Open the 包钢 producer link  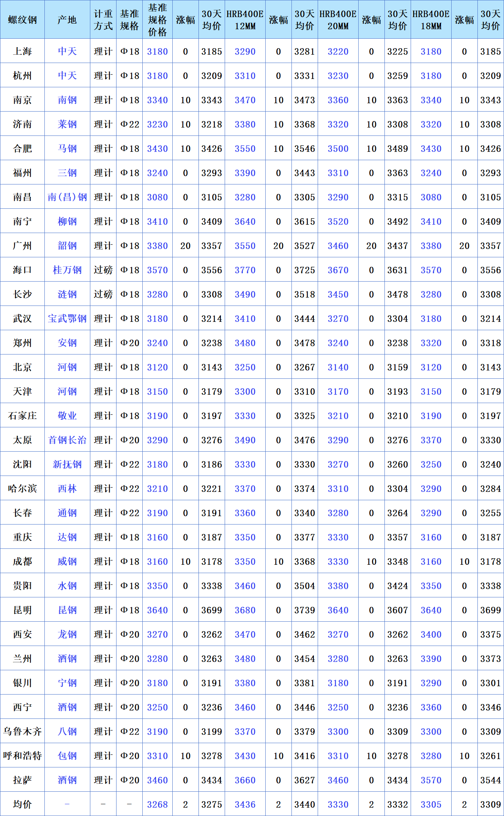67,756
